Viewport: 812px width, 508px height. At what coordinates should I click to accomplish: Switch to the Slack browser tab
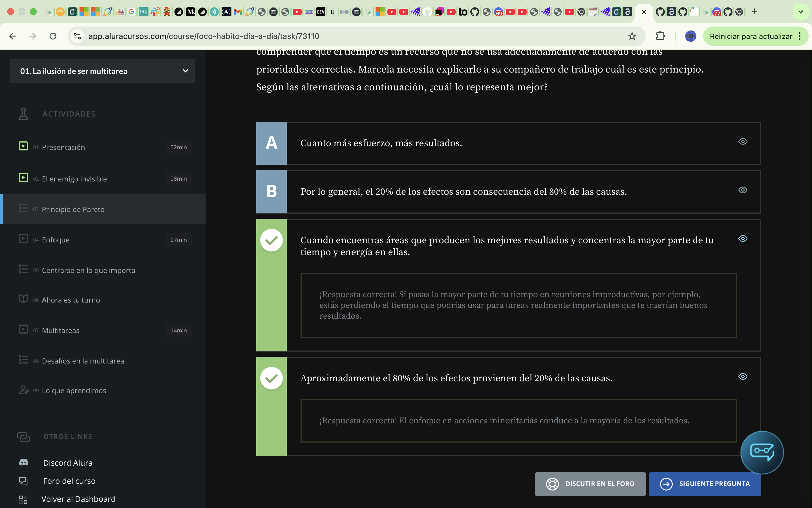155,12
